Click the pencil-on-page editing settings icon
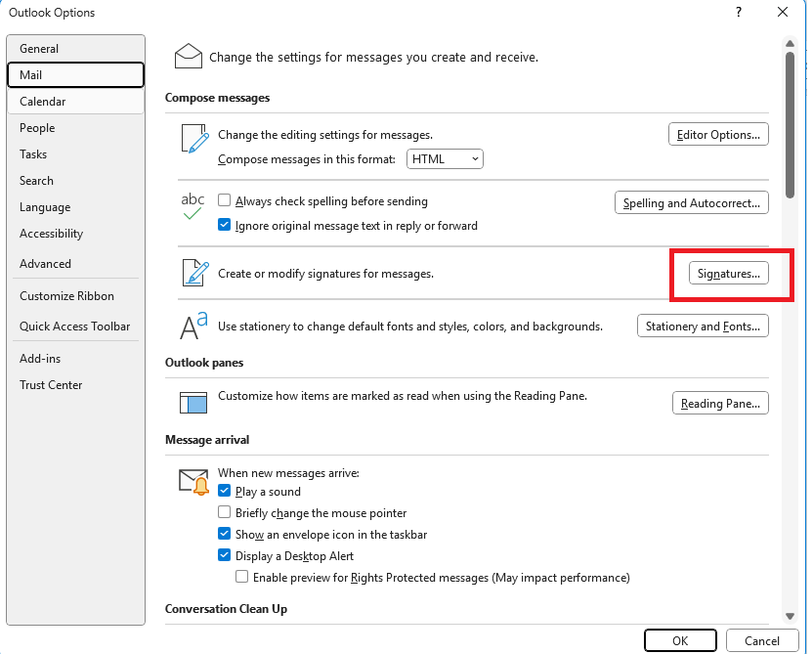The width and height of the screenshot is (812, 654). (195, 139)
